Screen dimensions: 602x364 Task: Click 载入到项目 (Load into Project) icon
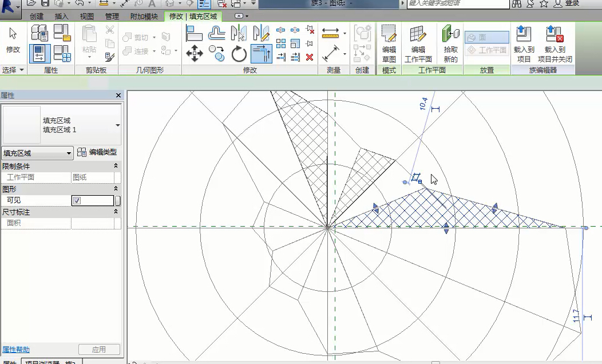point(524,44)
